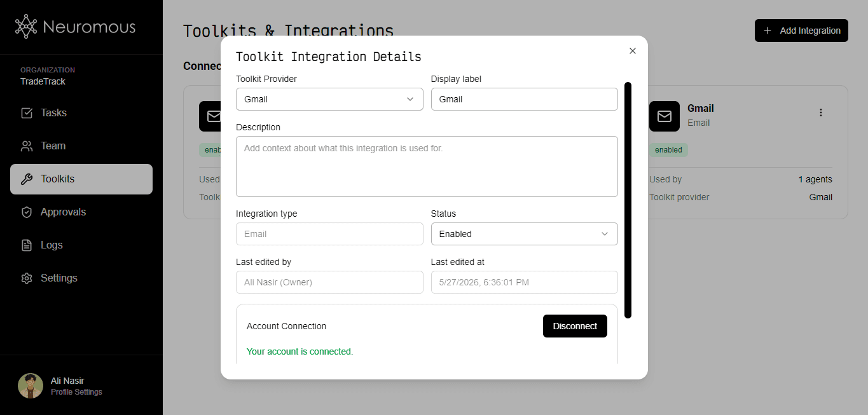Screen dimensions: 868x415
Task: Click the Team people icon
Action: [x=27, y=146]
